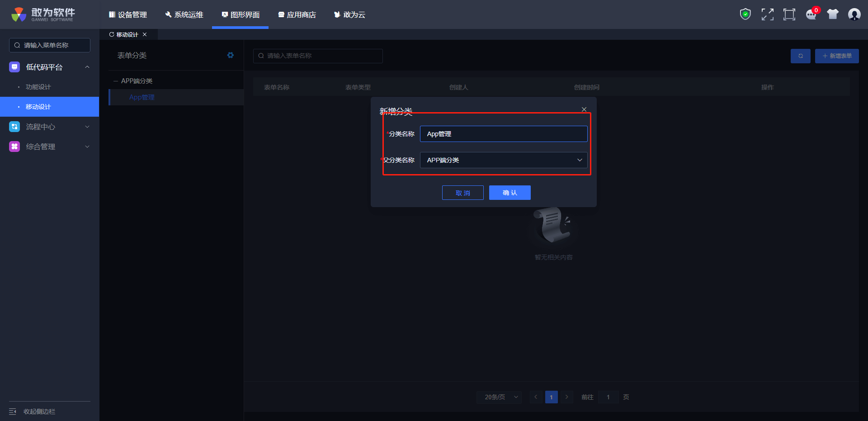
Task: Click the 创建时间 column header
Action: (587, 87)
